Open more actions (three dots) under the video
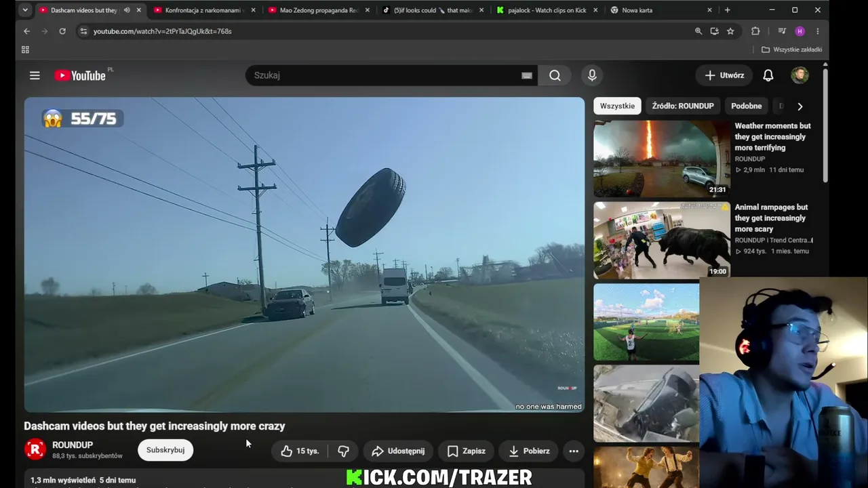 tap(574, 451)
